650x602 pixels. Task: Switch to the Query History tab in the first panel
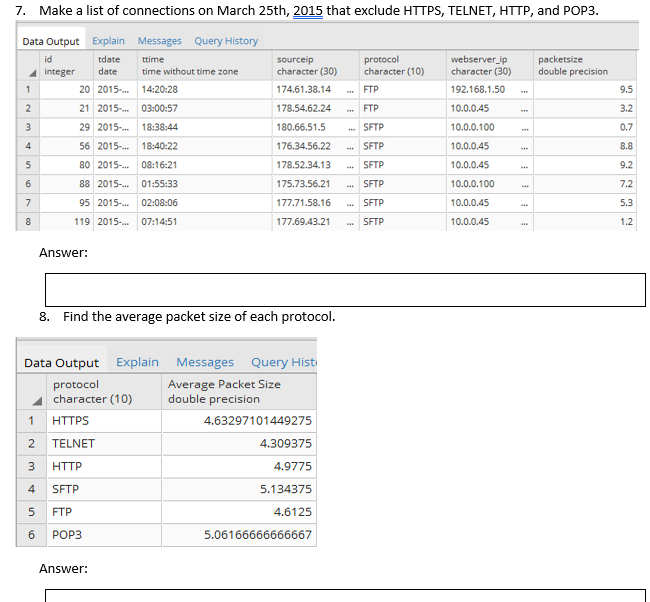click(x=226, y=41)
